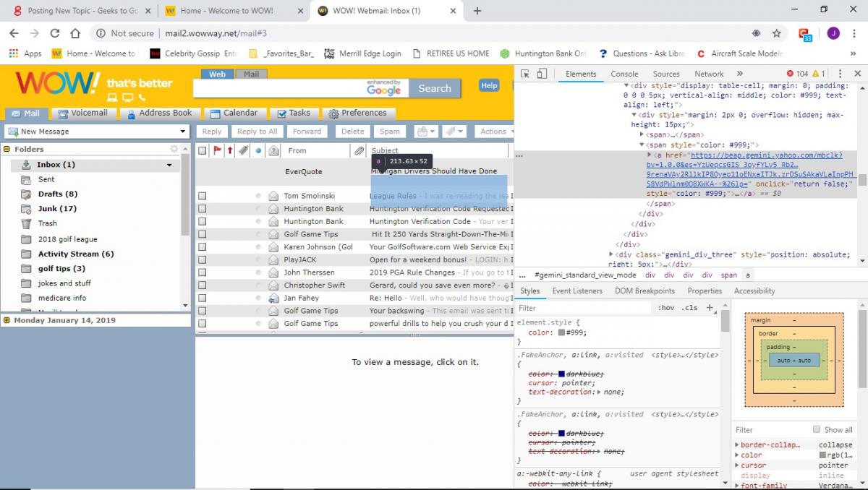Open the Actions dropdown menu
868x490 pixels.
pyautogui.click(x=495, y=132)
